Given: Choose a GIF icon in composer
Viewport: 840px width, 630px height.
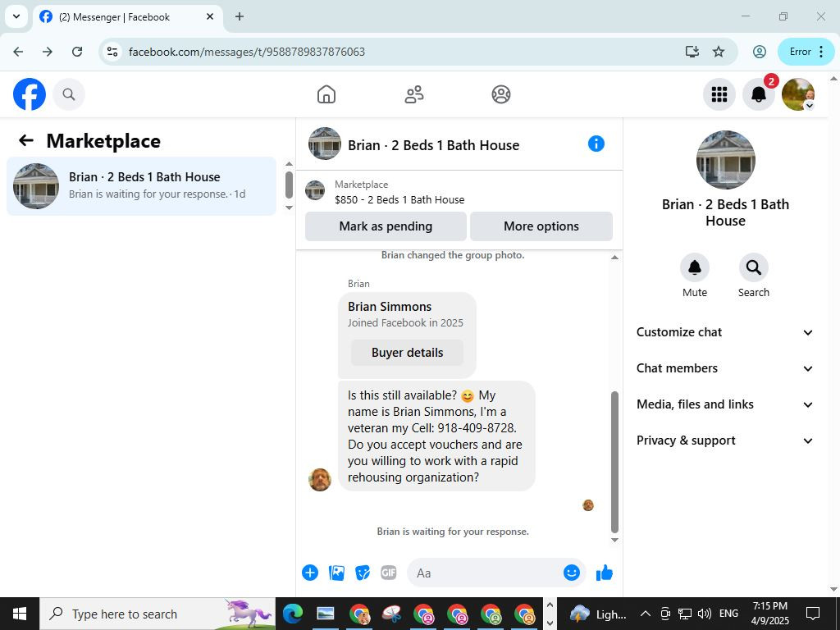Looking at the screenshot, I should [x=388, y=573].
